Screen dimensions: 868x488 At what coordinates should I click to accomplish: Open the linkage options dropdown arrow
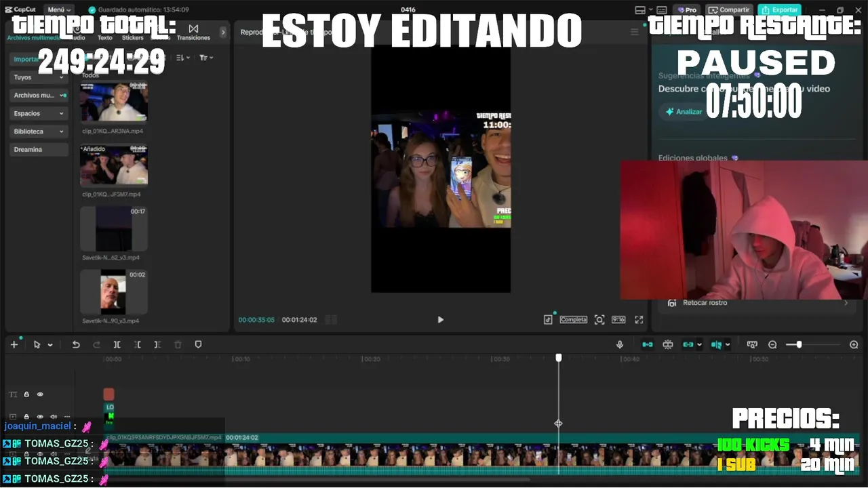tap(699, 345)
